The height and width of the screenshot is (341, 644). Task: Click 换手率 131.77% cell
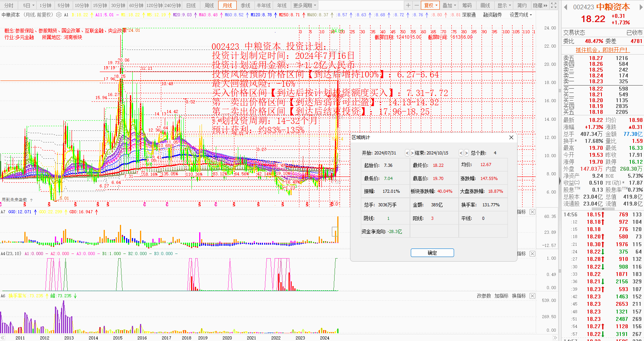483,205
